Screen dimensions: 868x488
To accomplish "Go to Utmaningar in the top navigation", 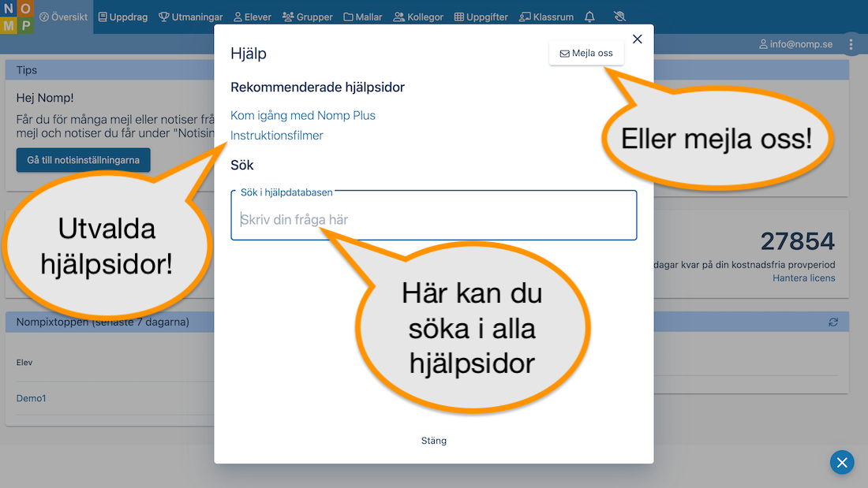I will click(190, 17).
